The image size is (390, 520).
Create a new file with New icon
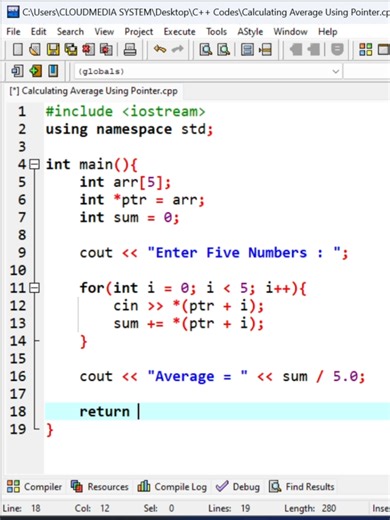(18, 50)
